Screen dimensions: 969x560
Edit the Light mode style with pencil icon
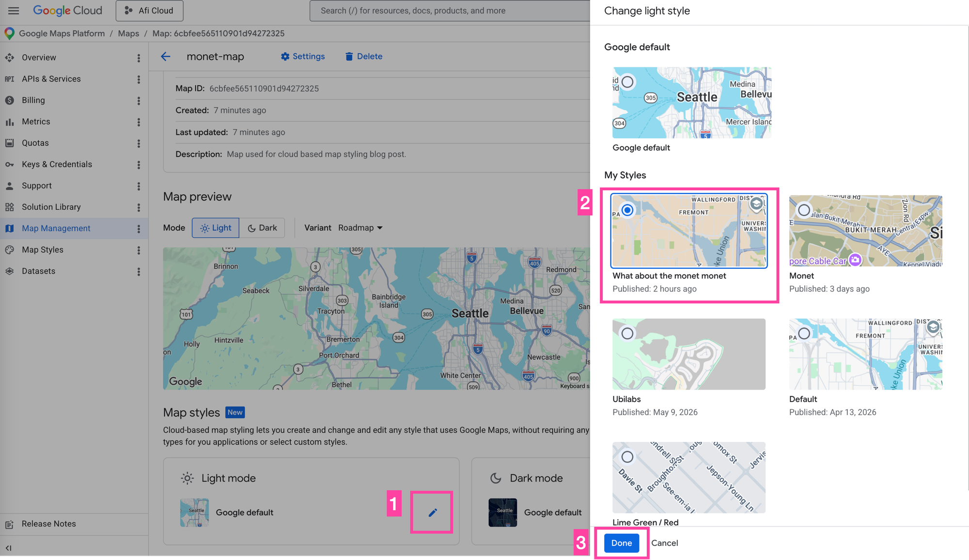tap(432, 513)
